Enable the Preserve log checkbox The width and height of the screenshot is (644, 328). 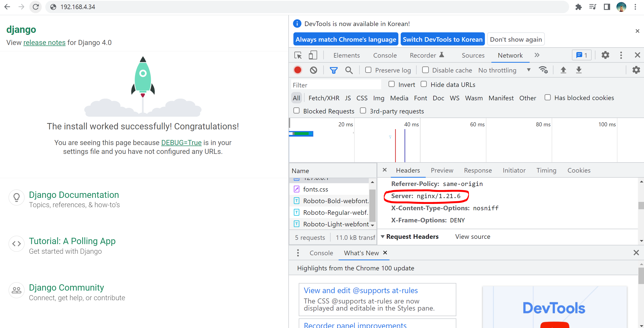(x=368, y=70)
